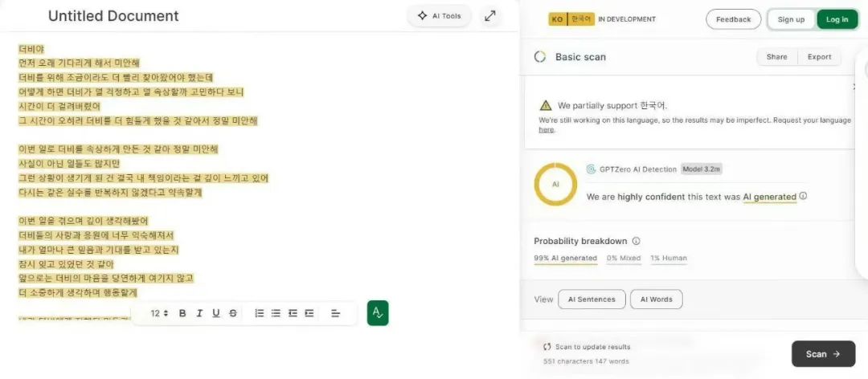This screenshot has height=379, width=868.
Task: Click the green spell check icon
Action: [378, 313]
